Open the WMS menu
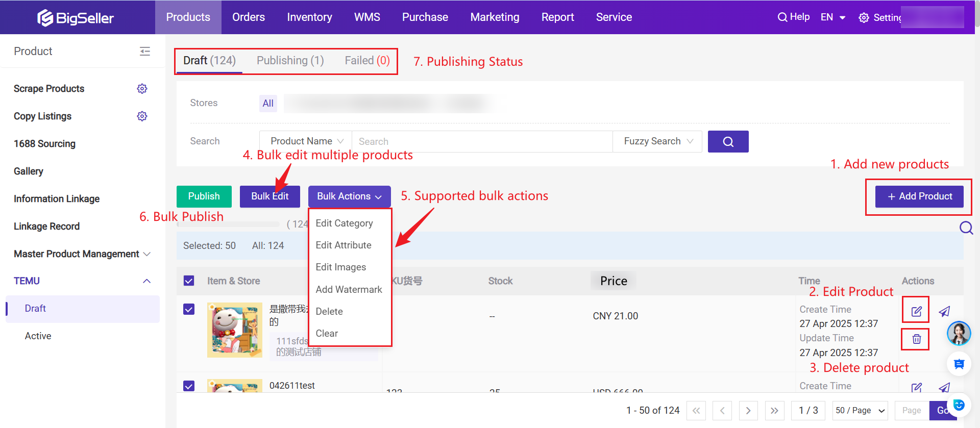The image size is (980, 428). coord(367,17)
